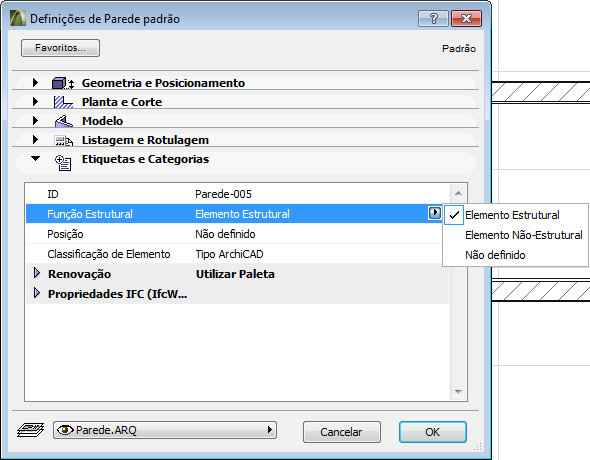Click the Modelo panel icon
Image resolution: width=590 pixels, height=460 pixels.
tap(63, 121)
